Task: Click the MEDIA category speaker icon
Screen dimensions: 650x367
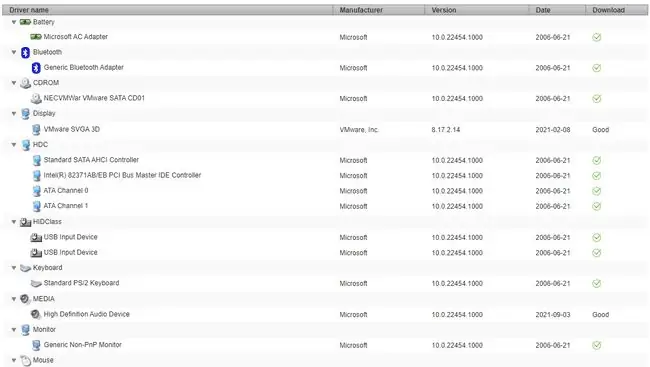Action: (x=25, y=299)
